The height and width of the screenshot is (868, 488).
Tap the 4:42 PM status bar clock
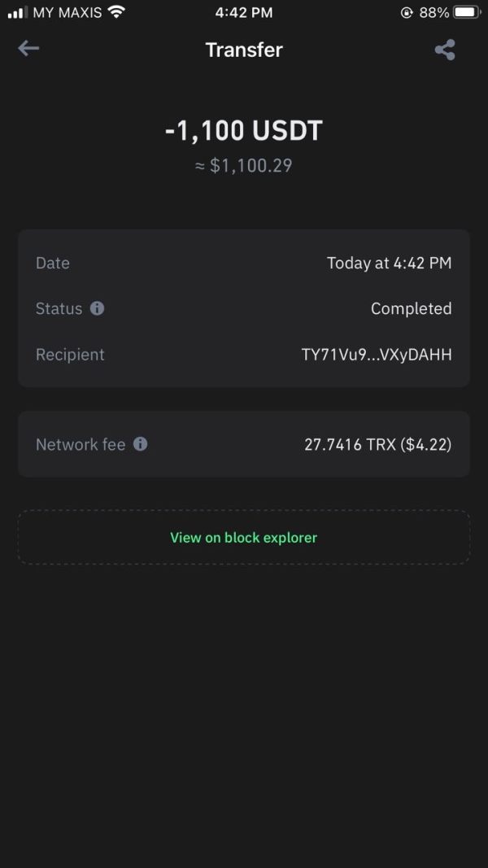coord(244,12)
